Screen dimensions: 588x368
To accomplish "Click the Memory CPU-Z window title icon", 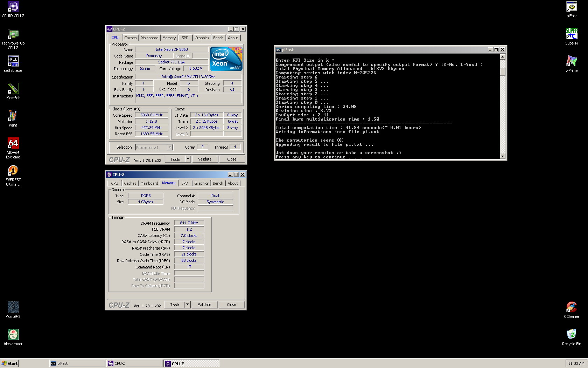I will 109,175.
